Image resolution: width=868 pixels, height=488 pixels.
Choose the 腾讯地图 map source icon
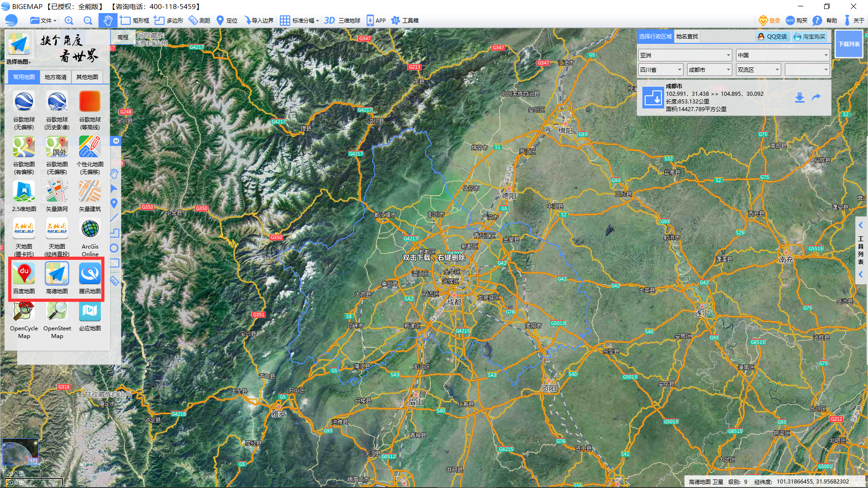click(90, 274)
